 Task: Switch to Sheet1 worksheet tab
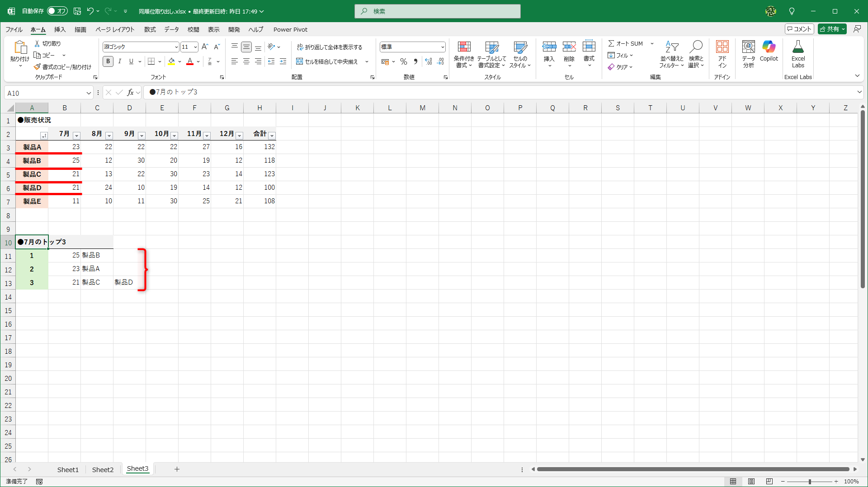pos(68,469)
